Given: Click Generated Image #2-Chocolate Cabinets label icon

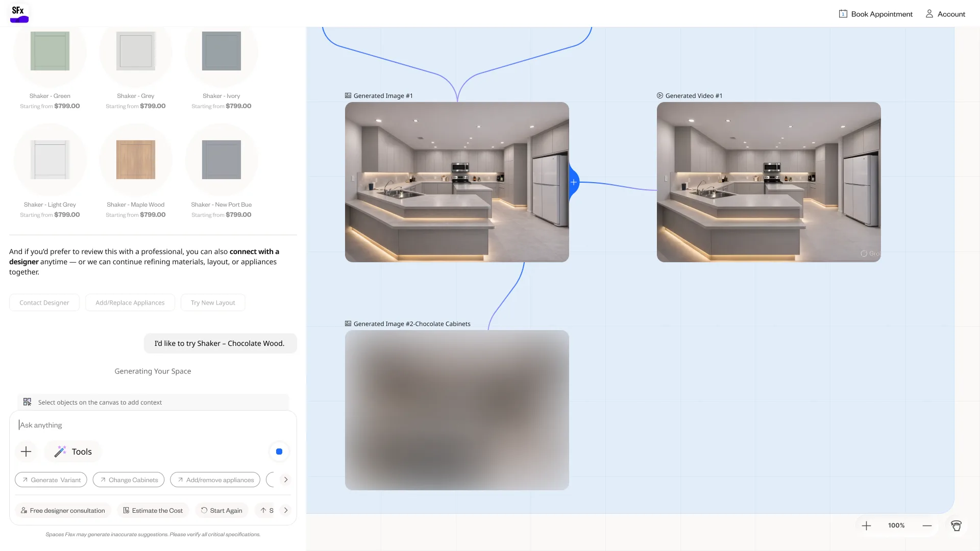Looking at the screenshot, I should [x=348, y=323].
